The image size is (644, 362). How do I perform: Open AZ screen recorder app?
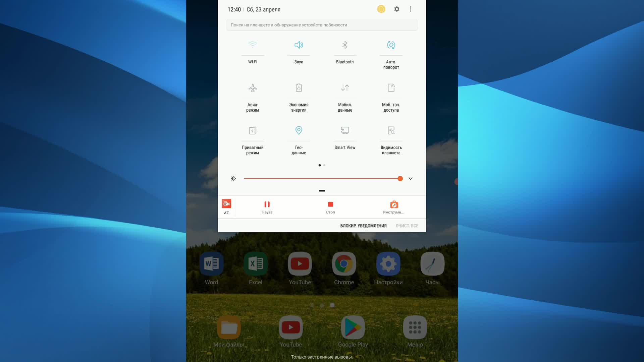(x=226, y=206)
